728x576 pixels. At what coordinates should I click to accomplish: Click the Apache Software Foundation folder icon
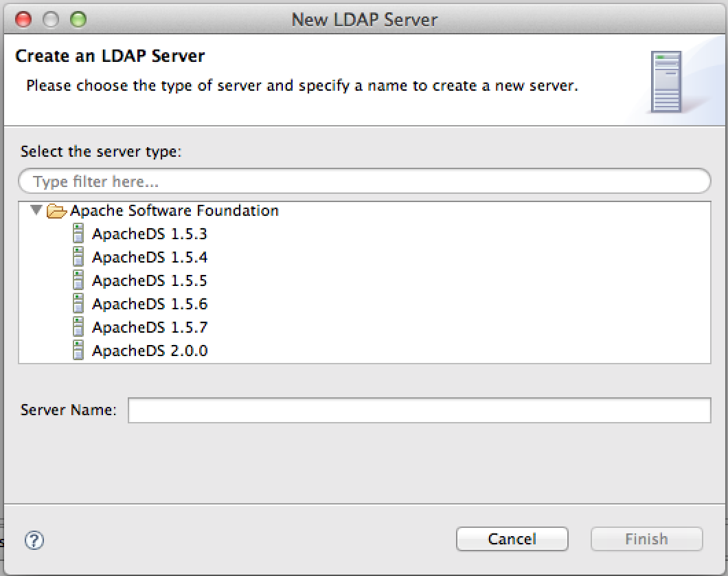point(56,210)
